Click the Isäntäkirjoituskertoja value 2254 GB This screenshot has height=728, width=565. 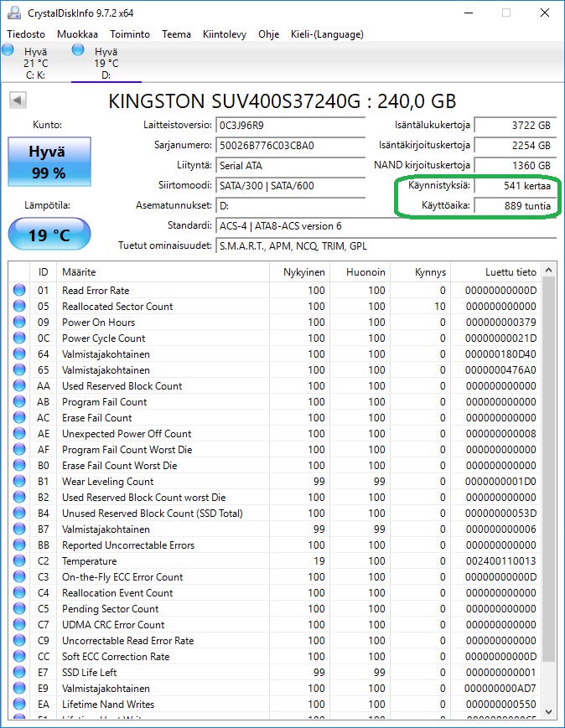click(516, 145)
